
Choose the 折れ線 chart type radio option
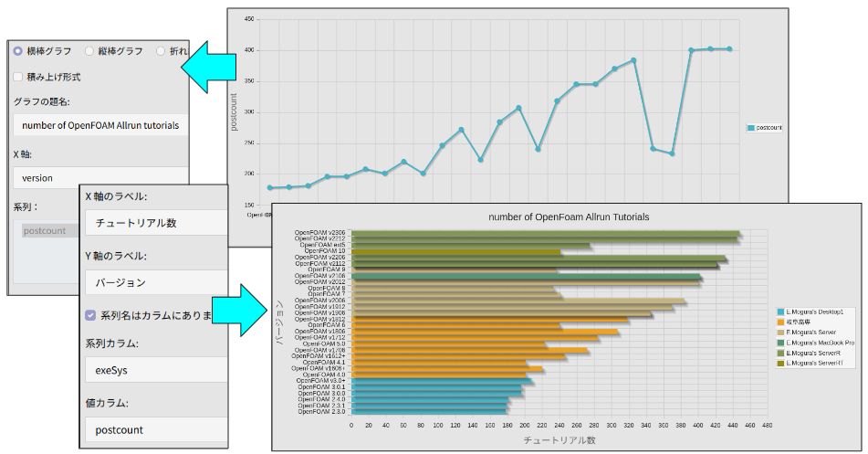[161, 51]
